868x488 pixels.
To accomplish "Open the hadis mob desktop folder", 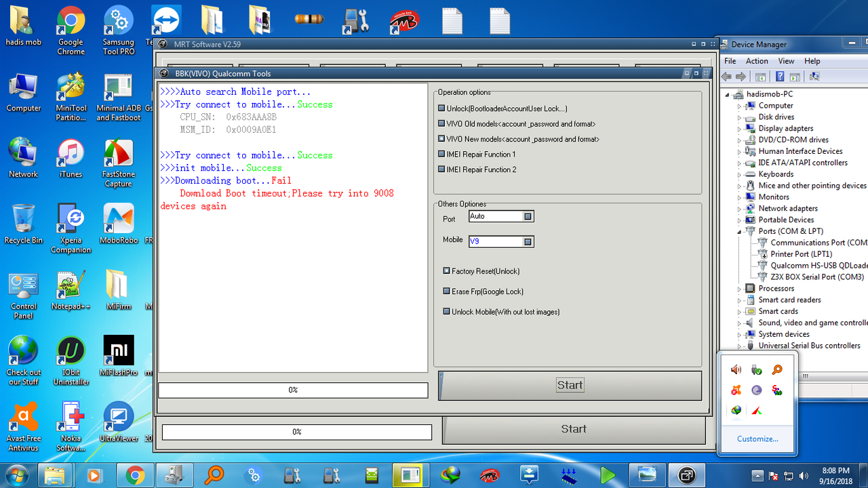I will coord(24,26).
